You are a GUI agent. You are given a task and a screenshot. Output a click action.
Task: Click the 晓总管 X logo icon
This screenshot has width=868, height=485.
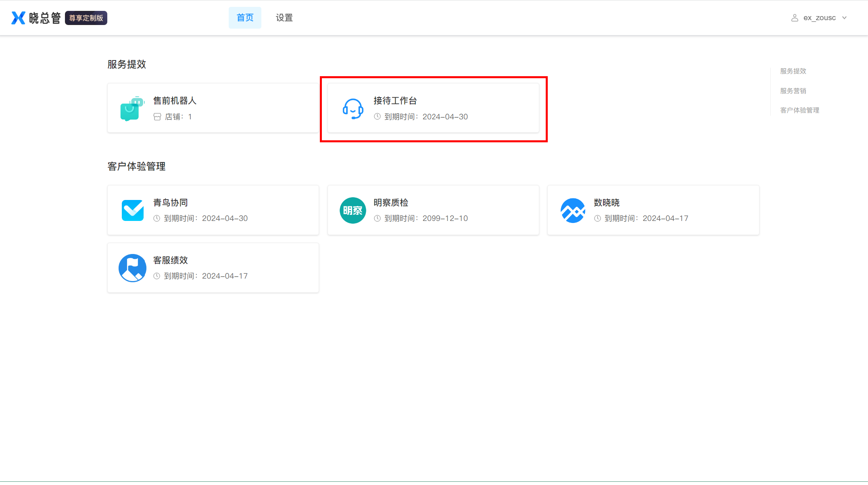pyautogui.click(x=18, y=18)
